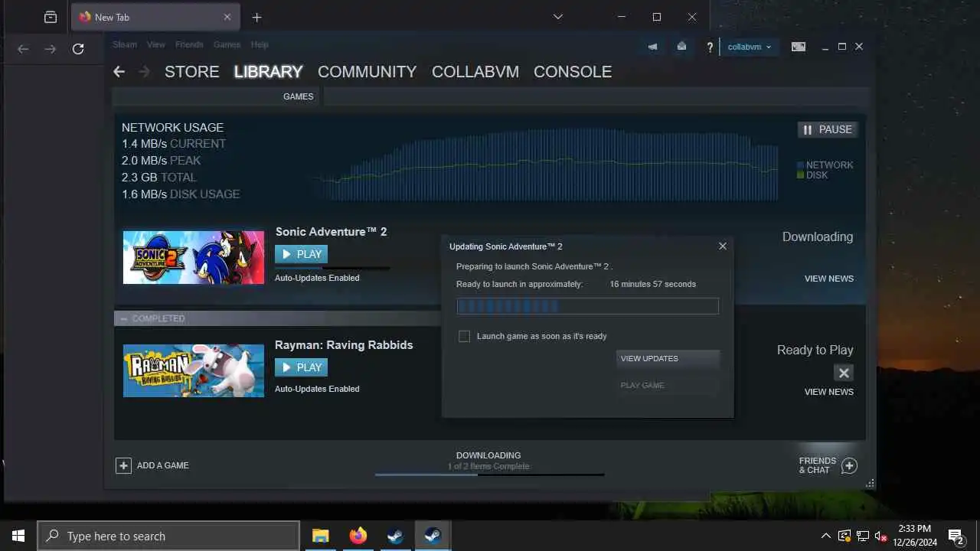
Task: Click the taskbar search box
Action: [x=168, y=536]
